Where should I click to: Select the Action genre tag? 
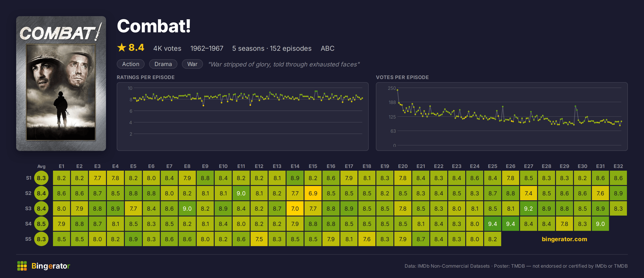click(131, 64)
